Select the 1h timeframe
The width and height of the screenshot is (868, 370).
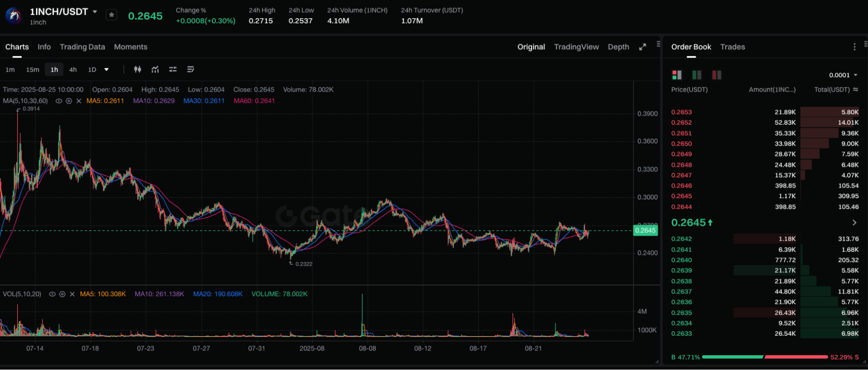[54, 70]
